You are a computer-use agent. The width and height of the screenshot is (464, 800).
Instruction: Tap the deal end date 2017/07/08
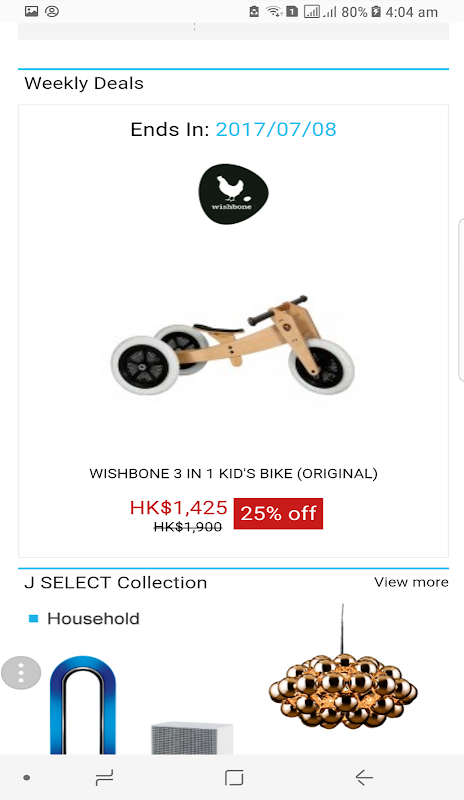(x=276, y=130)
